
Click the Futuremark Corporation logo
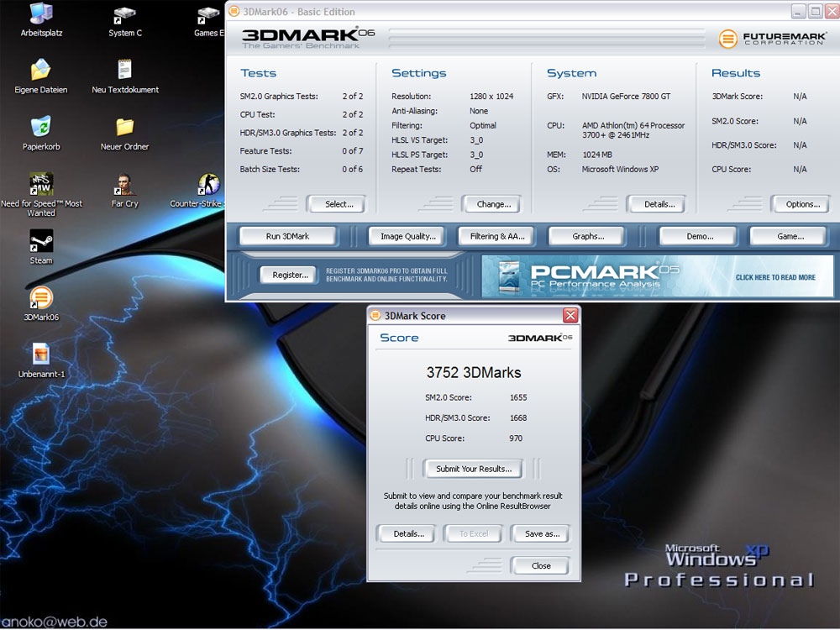pos(772,38)
